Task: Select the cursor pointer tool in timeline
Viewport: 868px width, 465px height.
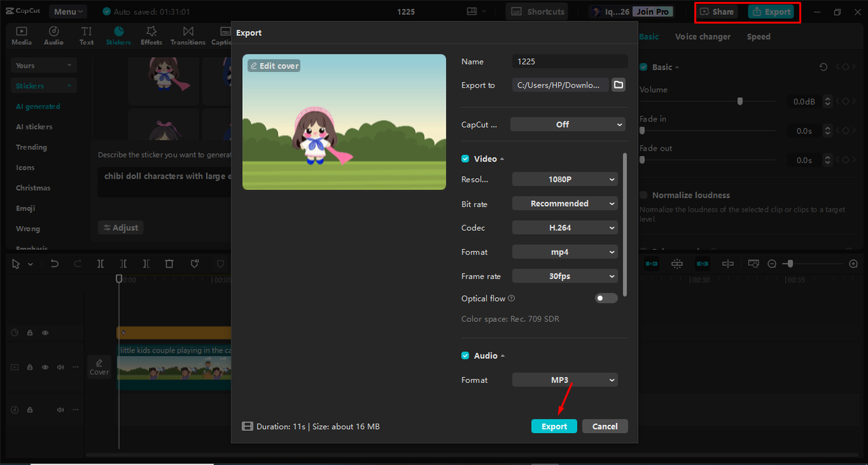Action: 16,264
